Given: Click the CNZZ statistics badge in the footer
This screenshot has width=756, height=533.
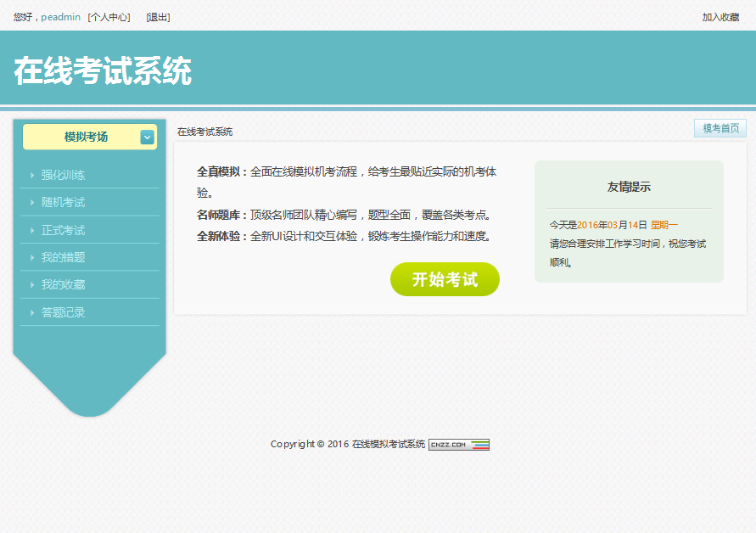Looking at the screenshot, I should (458, 443).
